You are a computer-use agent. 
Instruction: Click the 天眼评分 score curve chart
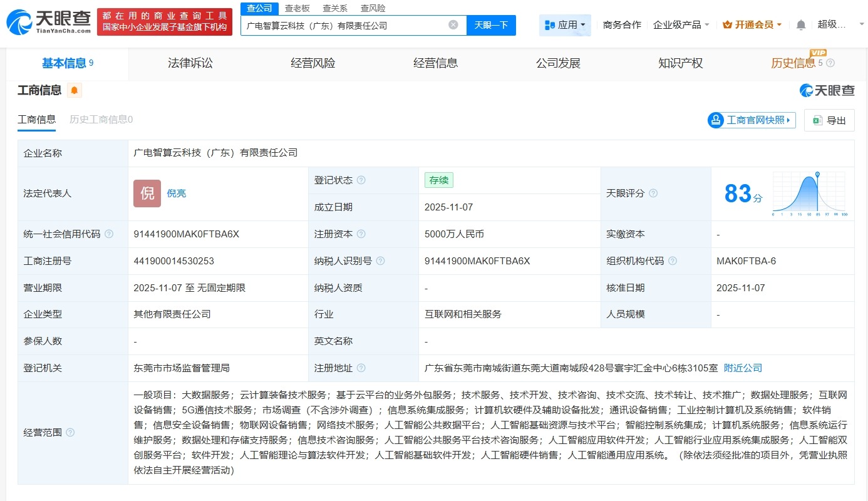(810, 194)
